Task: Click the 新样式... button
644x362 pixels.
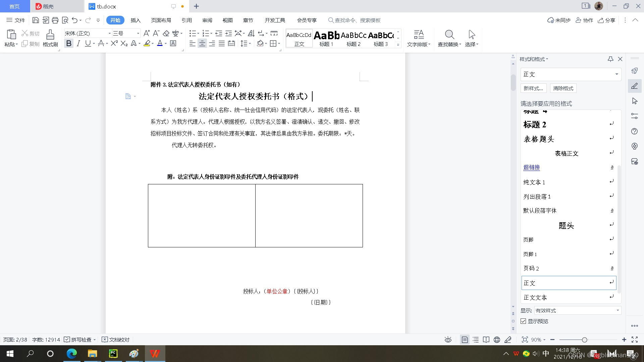Action: (533, 88)
